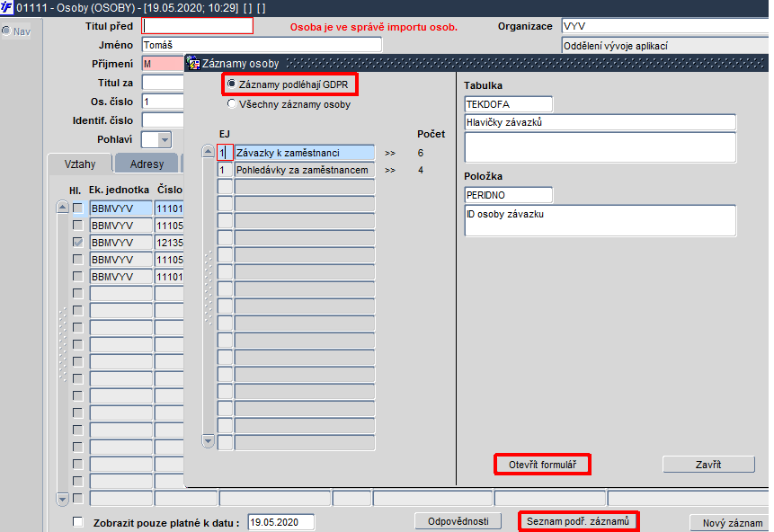Image resolution: width=774 pixels, height=532 pixels.
Task: Click the Záznamy osoby dialog icon
Action: pyautogui.click(x=193, y=63)
